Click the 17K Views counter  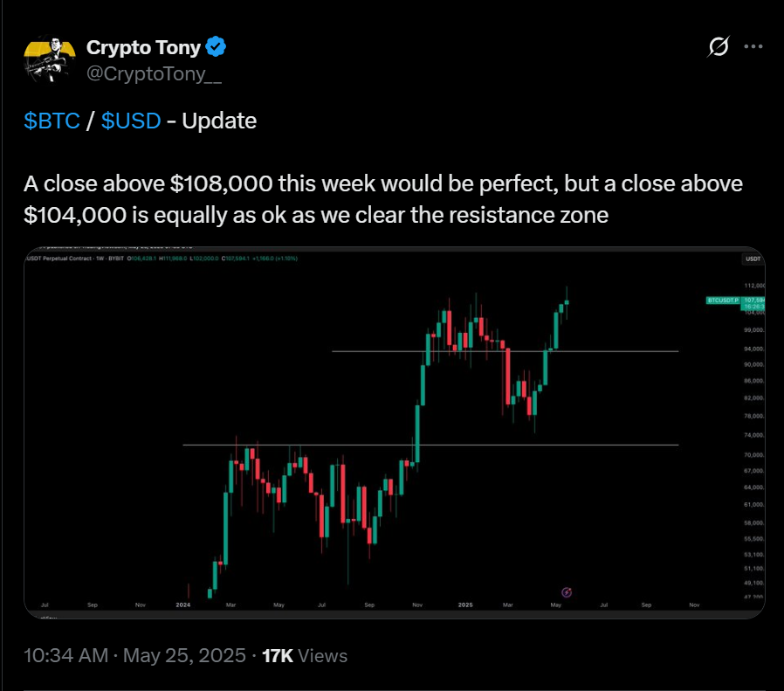(305, 655)
